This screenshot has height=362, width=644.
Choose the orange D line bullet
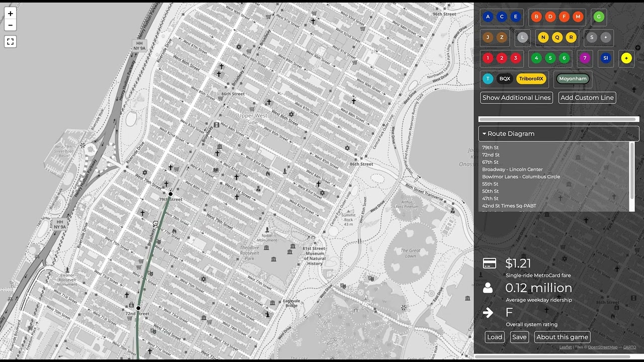coord(550,17)
